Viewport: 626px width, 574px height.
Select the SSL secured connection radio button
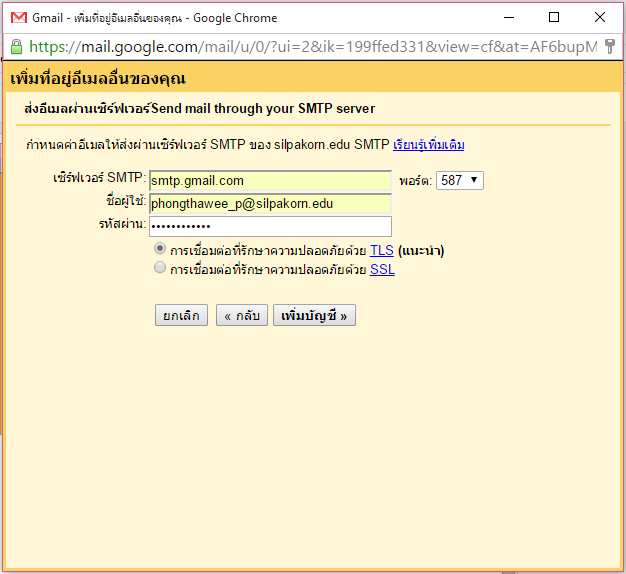160,267
